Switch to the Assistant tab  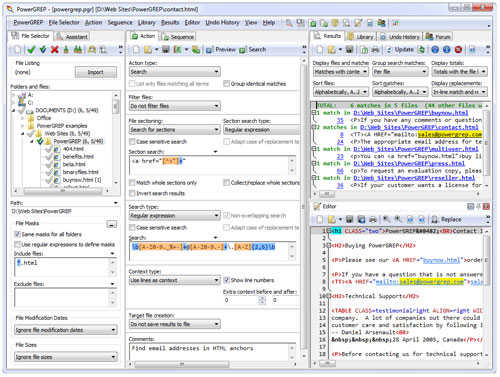coord(72,37)
